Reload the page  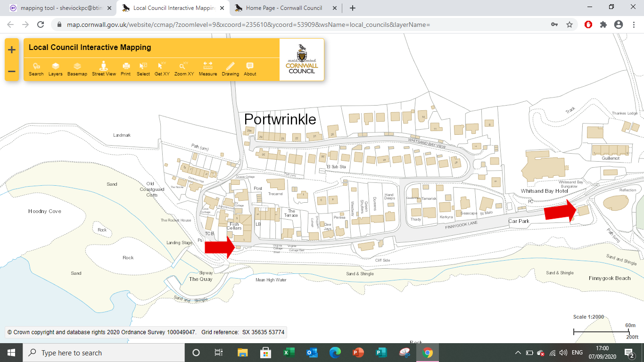(x=41, y=25)
